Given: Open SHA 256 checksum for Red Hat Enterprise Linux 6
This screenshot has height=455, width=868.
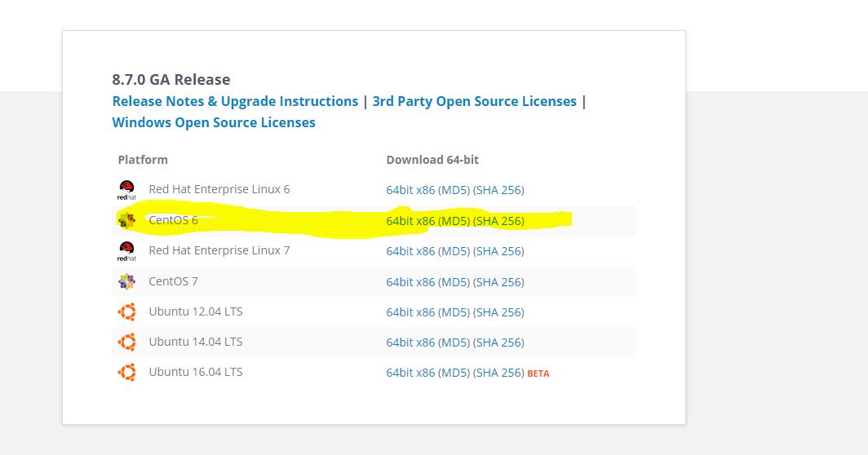Looking at the screenshot, I should point(498,190).
